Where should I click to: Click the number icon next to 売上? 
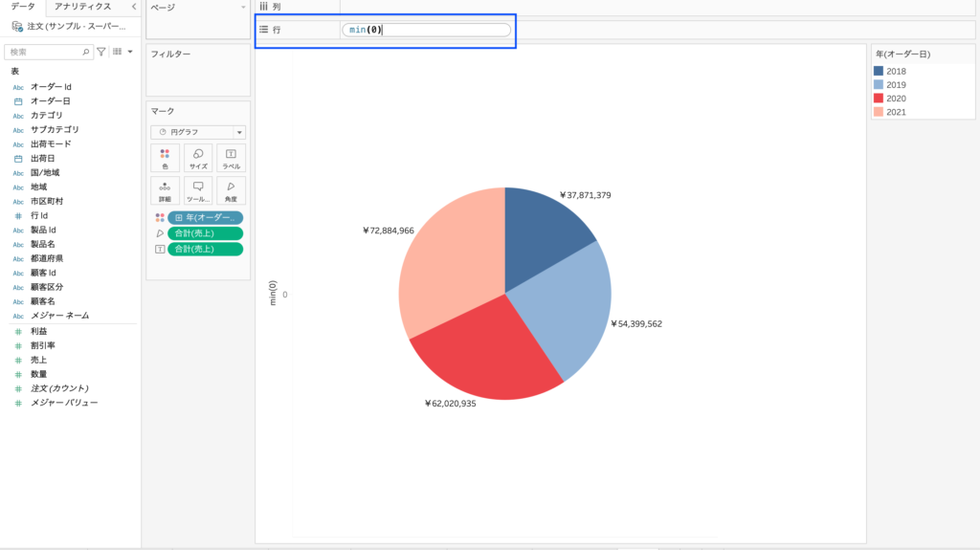[x=18, y=360]
